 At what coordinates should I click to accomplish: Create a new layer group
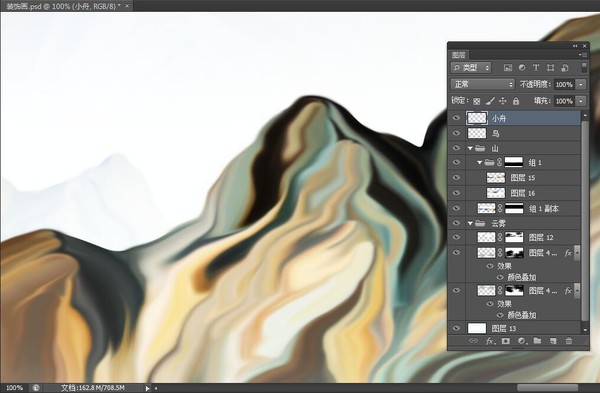pyautogui.click(x=537, y=341)
